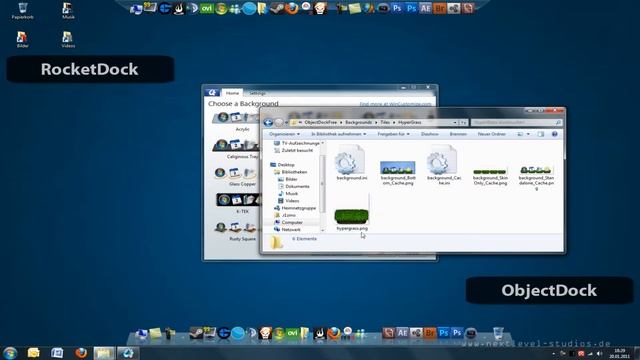
Task: Open After Effects in bottom ObjectDock
Action: pos(402,333)
